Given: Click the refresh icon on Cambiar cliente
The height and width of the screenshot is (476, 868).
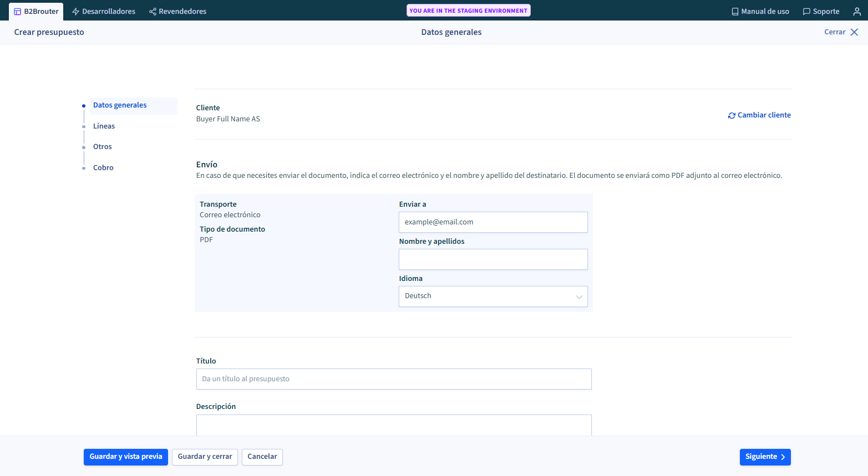Looking at the screenshot, I should tap(732, 115).
